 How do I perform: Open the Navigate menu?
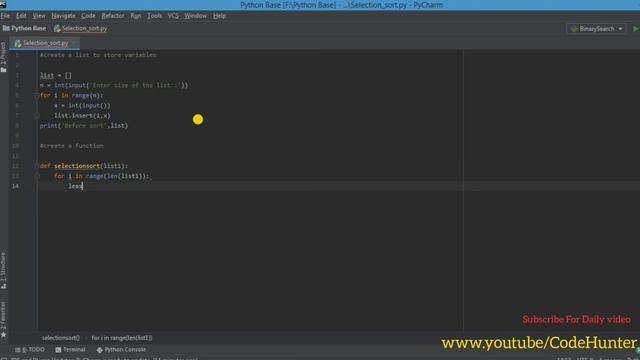pyautogui.click(x=63, y=16)
